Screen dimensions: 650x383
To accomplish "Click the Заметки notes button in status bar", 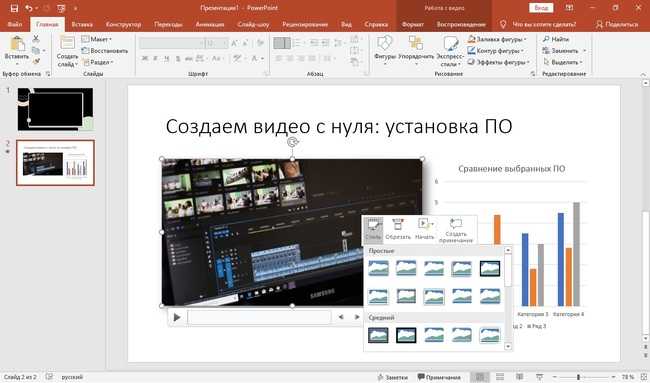I will 392,377.
